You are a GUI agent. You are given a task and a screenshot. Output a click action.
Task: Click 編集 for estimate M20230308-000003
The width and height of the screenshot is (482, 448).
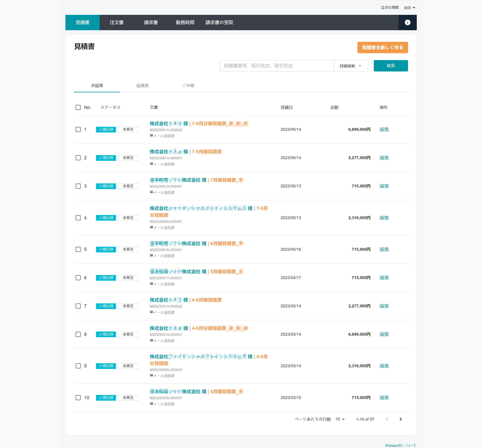tap(384, 366)
